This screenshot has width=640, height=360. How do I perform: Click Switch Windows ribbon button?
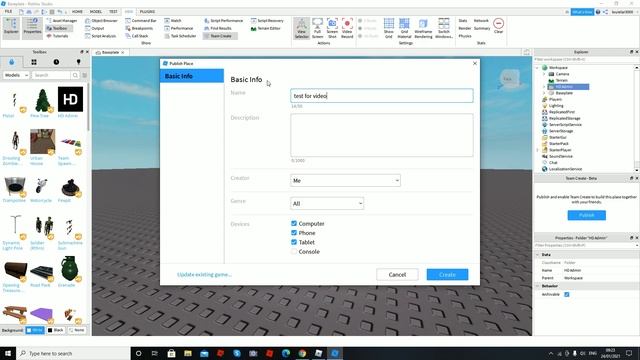click(x=444, y=28)
